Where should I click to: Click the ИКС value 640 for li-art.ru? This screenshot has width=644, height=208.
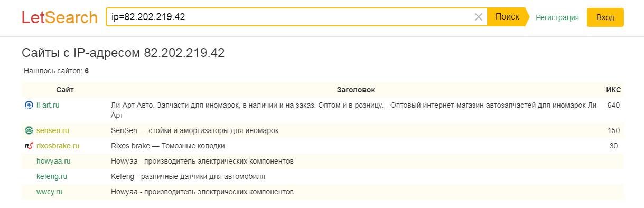[x=613, y=105]
